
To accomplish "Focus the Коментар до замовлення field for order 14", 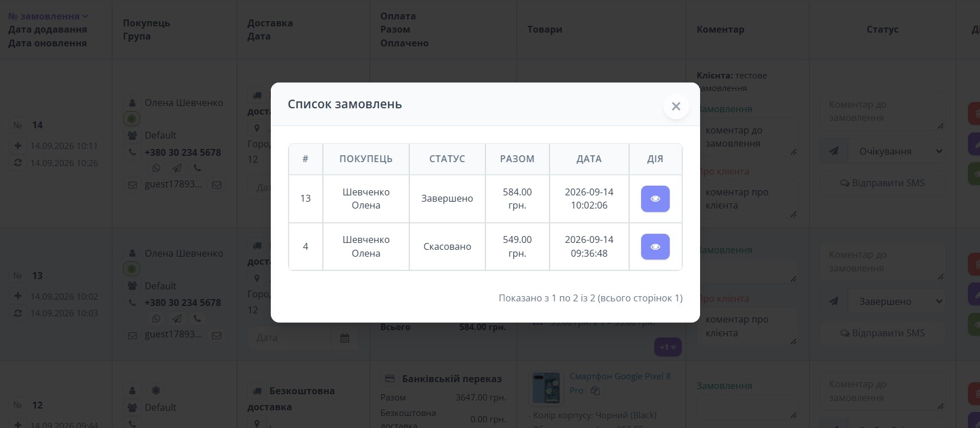I will 883,111.
